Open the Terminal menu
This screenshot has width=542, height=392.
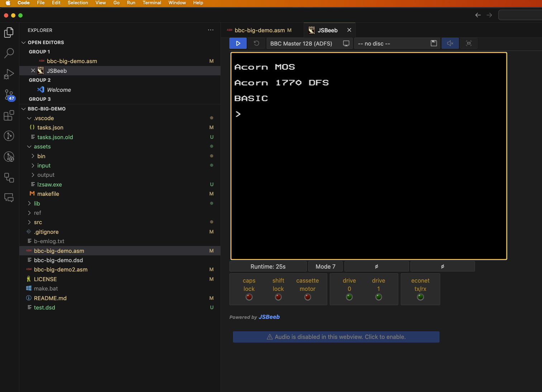click(152, 3)
